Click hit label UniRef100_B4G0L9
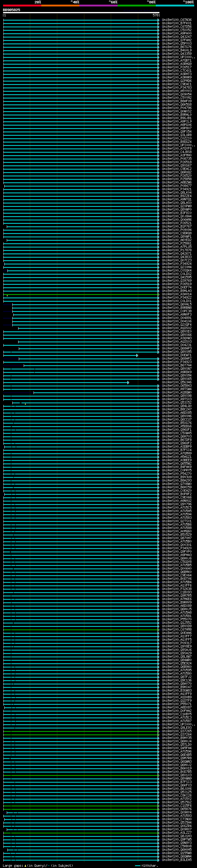197x868 pixels. click(x=177, y=50)
